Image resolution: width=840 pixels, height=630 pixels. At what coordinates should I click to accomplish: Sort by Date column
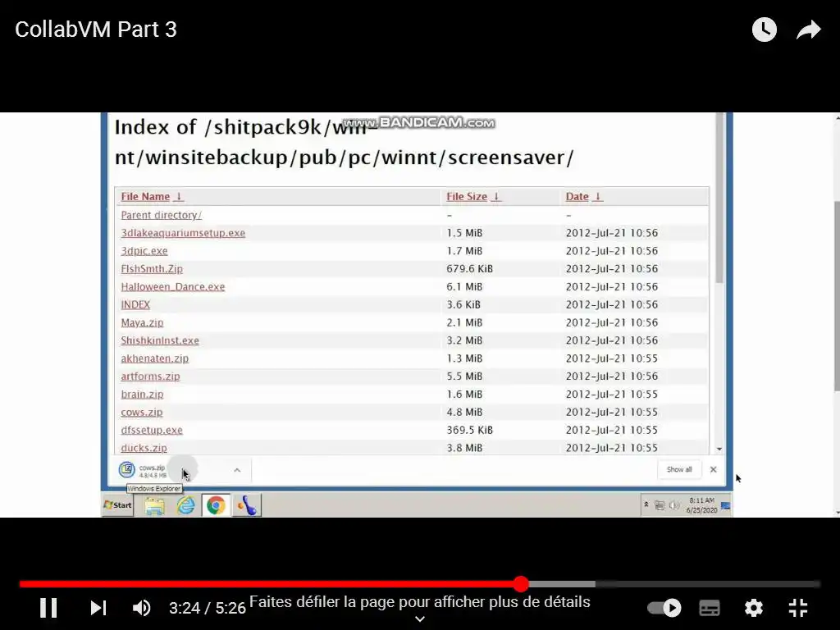(x=577, y=197)
